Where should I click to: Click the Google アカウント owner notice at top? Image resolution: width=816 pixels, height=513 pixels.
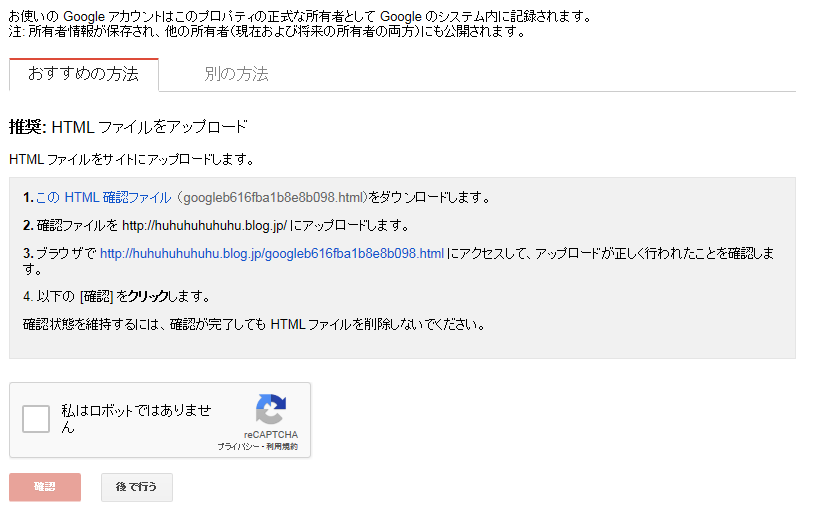point(301,17)
